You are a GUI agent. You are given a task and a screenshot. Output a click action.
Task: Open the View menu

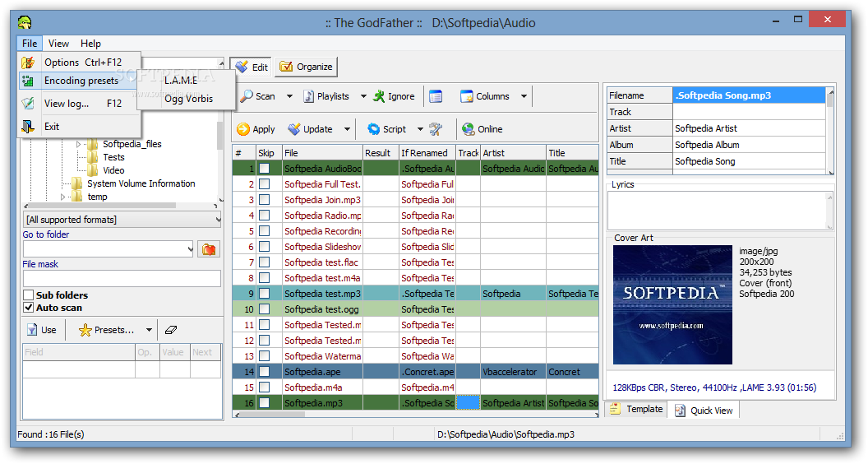58,44
